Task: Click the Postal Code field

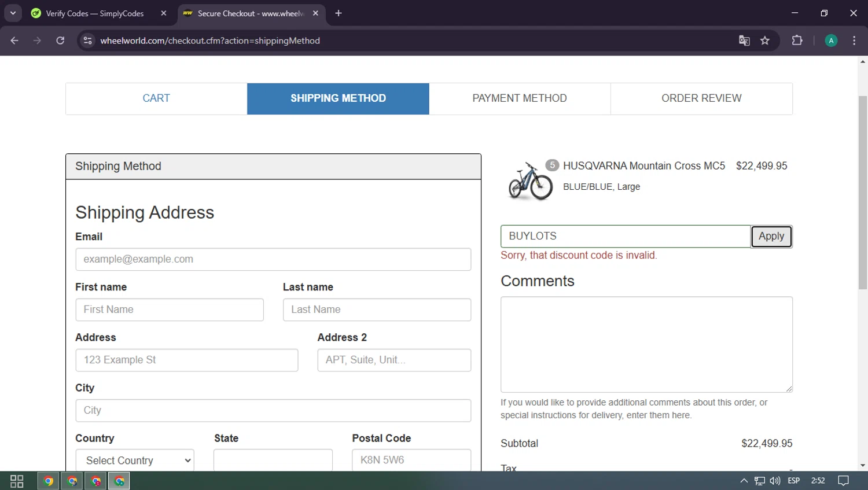Action: 411,460
